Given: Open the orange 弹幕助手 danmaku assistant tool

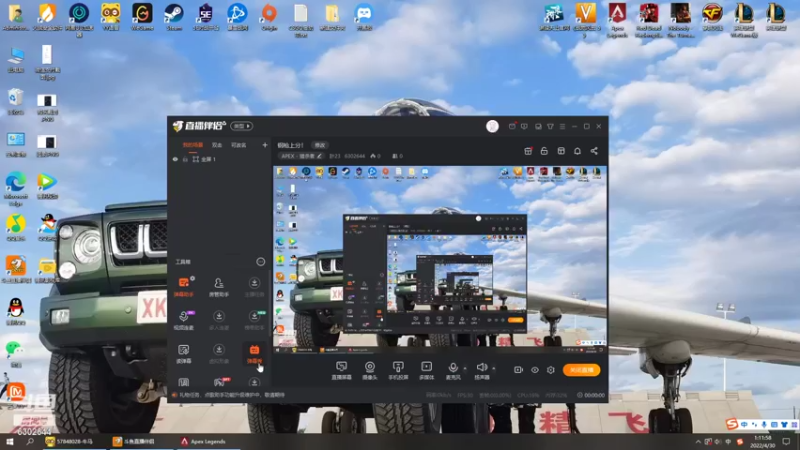Looking at the screenshot, I should point(184,286).
